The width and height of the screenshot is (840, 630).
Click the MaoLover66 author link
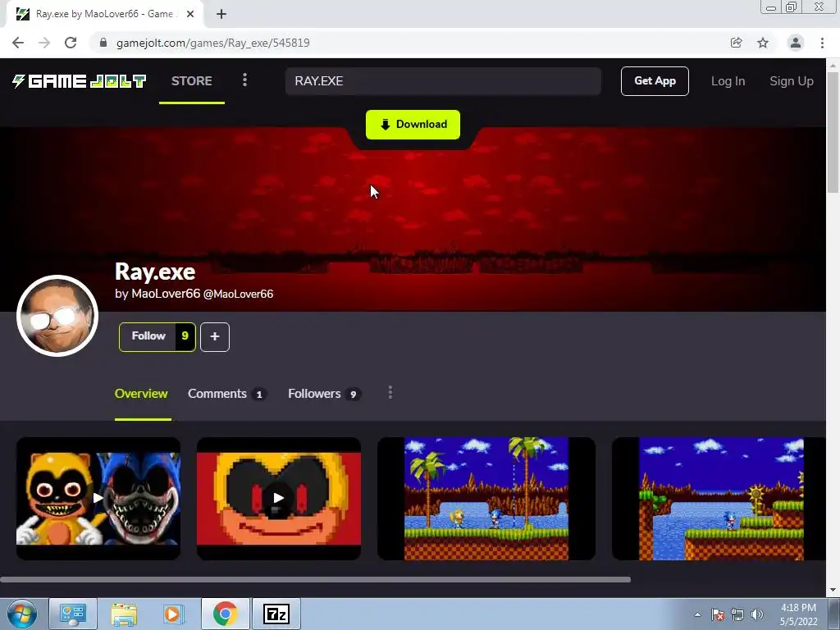[166, 294]
